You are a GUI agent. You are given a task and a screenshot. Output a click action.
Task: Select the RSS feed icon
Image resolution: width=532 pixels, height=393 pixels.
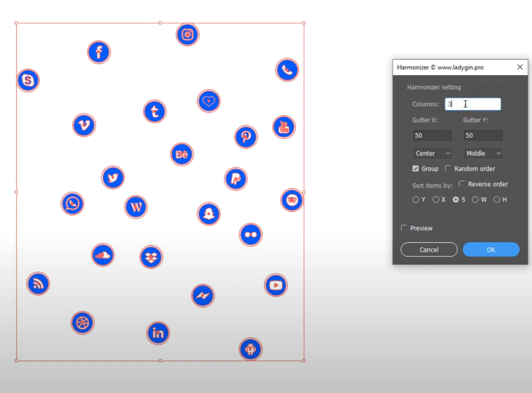(x=38, y=284)
